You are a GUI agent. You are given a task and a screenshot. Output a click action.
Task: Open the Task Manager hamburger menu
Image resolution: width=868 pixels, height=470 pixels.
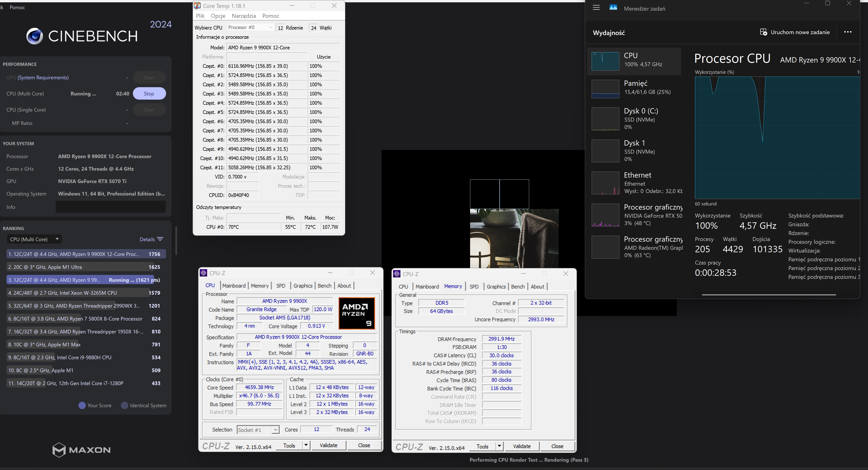point(596,7)
